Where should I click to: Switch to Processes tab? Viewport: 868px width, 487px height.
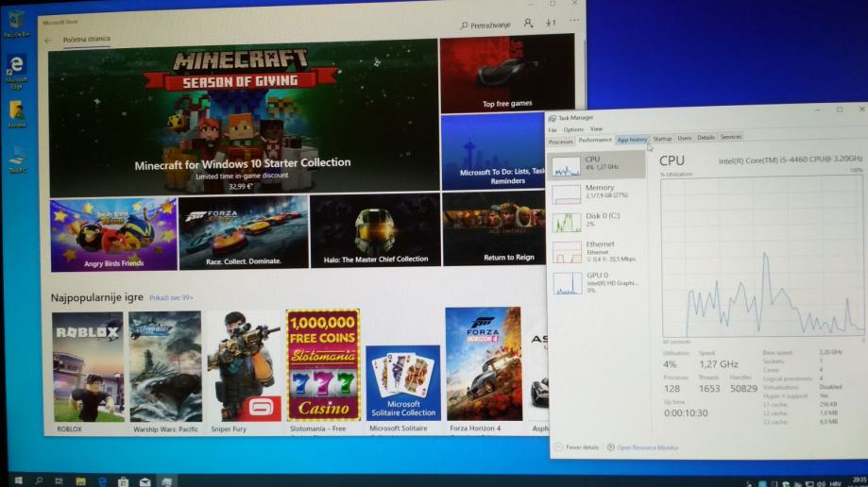point(560,142)
